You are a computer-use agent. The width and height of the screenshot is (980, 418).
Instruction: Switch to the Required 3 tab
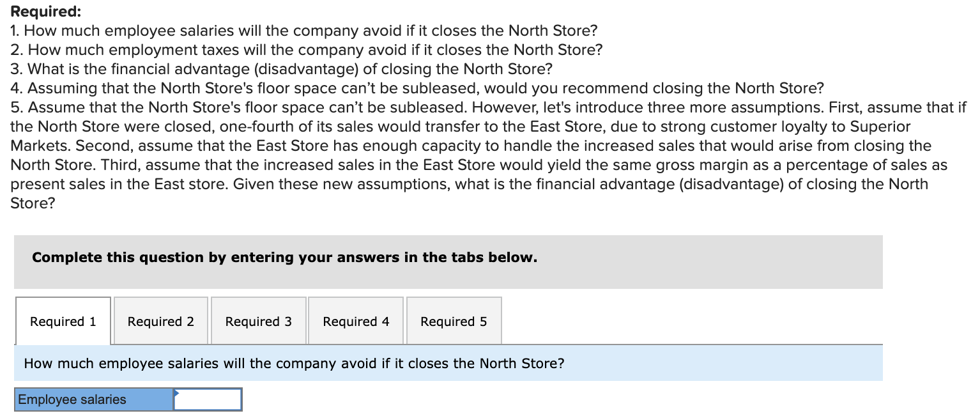pos(257,321)
